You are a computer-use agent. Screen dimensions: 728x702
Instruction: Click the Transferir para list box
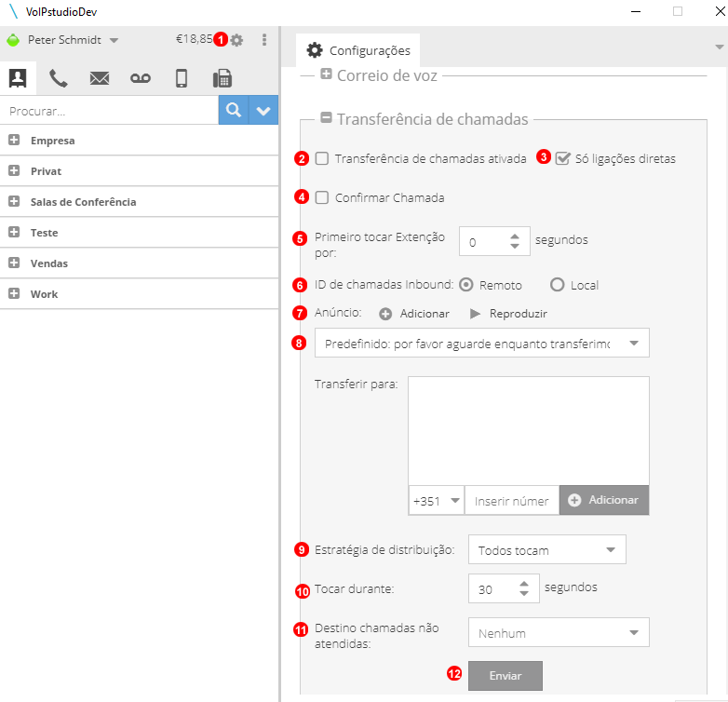point(529,431)
